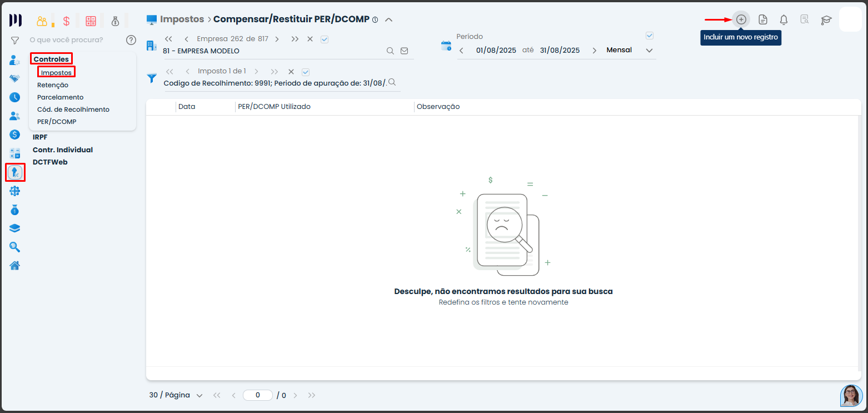Go to the previous period
Image resolution: width=868 pixels, height=413 pixels.
(461, 51)
